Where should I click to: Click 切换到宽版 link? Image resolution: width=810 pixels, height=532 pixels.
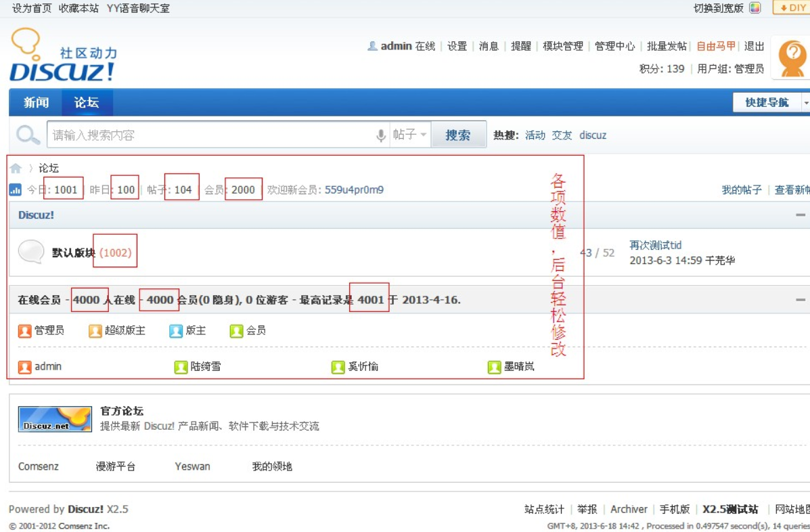point(719,8)
